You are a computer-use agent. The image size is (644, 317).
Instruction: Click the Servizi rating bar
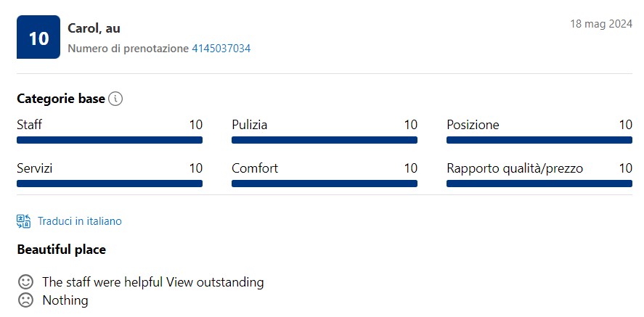coord(110,184)
